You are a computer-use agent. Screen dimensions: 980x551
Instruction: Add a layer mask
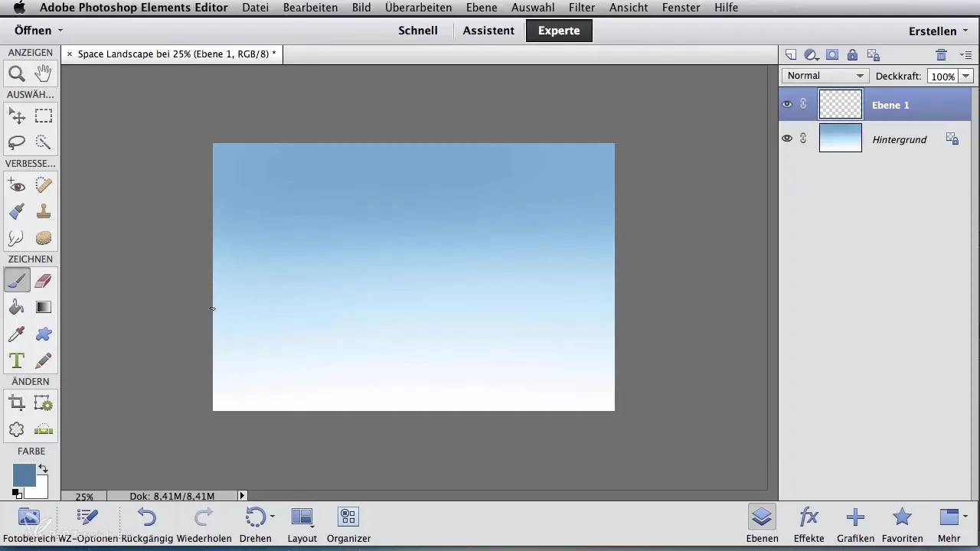point(832,54)
